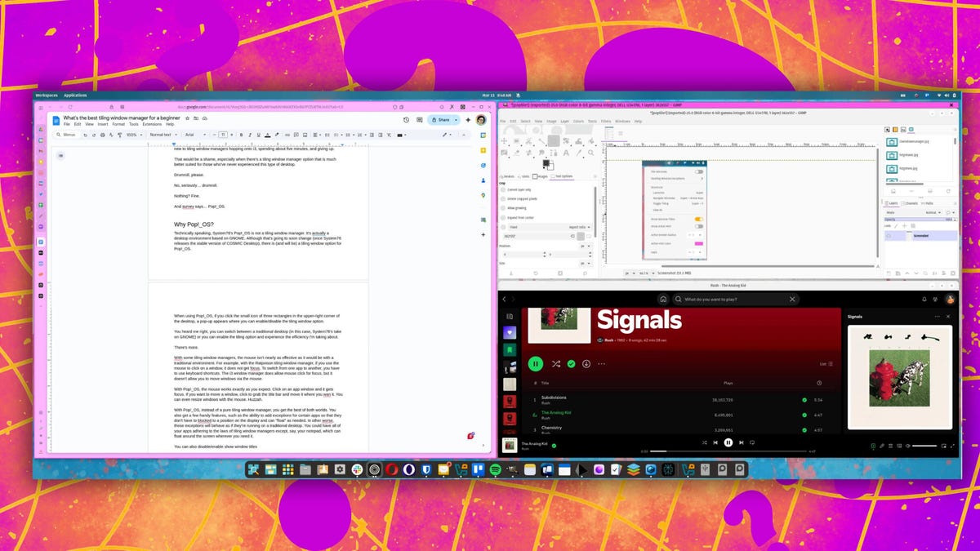980x551 pixels.
Task: Click the Share button in Google Docs
Action: click(442, 119)
